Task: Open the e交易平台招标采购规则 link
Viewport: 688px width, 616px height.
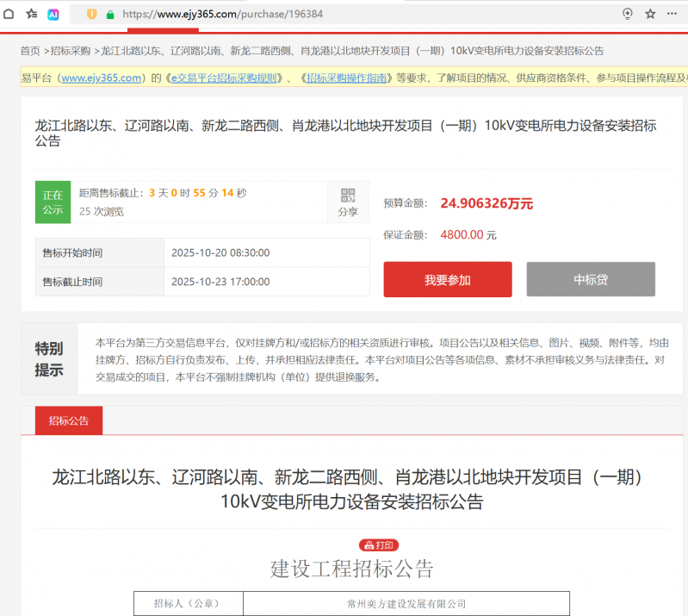Action: (x=224, y=78)
